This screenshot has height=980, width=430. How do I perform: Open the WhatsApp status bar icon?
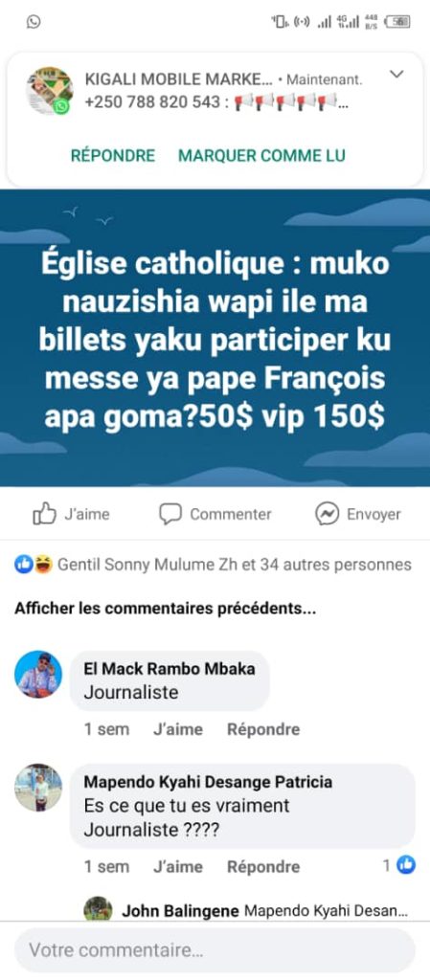pyautogui.click(x=34, y=22)
